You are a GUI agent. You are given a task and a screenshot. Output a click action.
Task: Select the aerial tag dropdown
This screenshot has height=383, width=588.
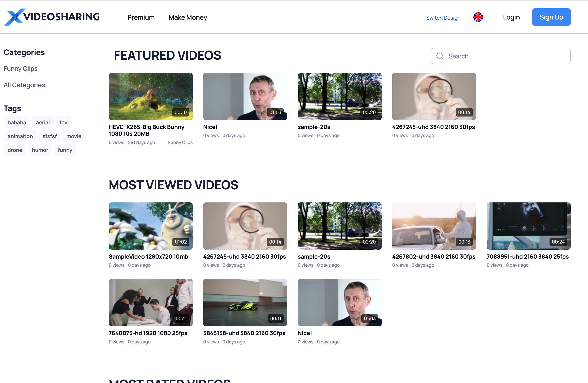tap(43, 122)
